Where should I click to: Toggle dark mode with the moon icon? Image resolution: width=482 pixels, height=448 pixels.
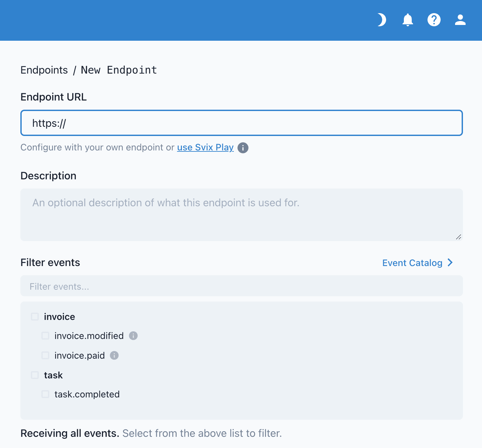coord(381,20)
